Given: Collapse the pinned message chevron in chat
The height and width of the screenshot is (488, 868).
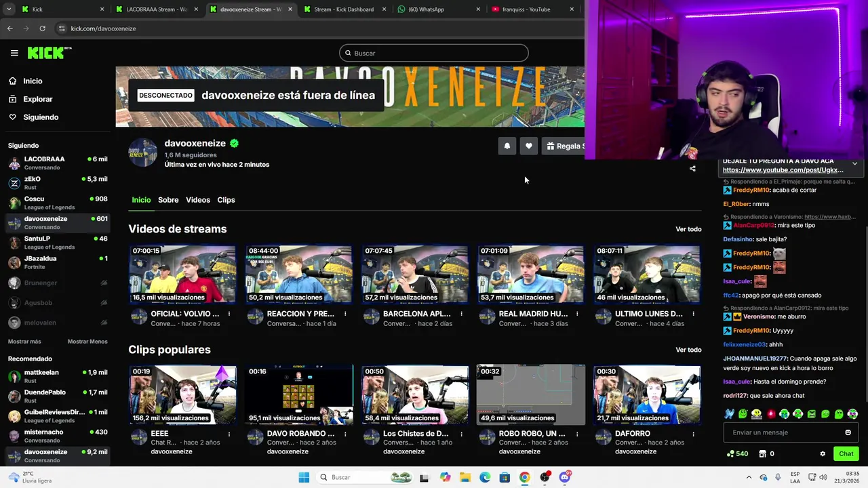Looking at the screenshot, I should (x=854, y=164).
